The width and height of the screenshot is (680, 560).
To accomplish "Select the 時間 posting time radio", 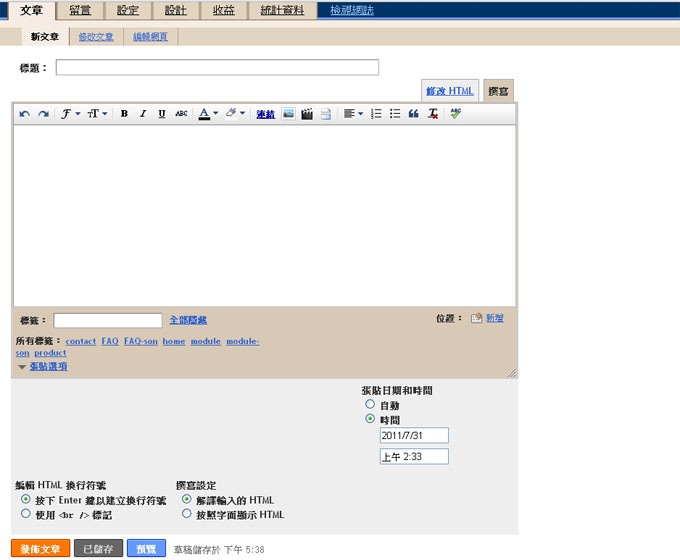I will (370, 419).
